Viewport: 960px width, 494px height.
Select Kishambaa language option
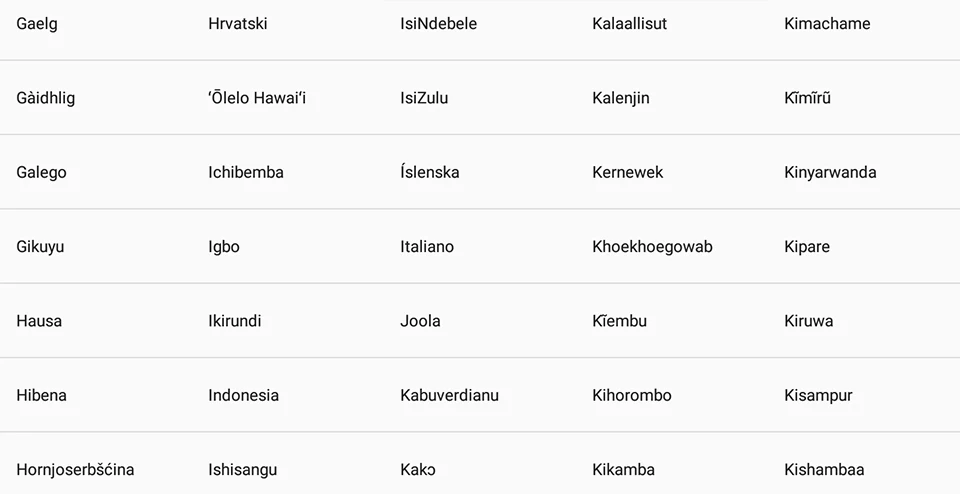coord(824,470)
